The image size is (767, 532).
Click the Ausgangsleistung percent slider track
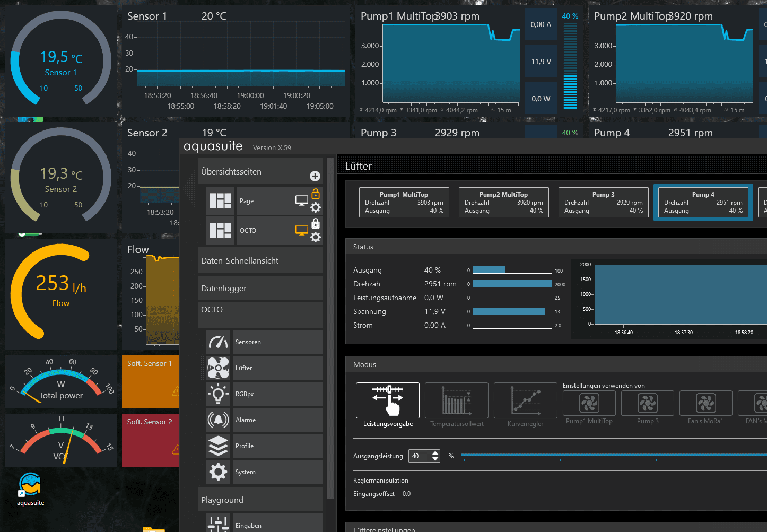[614, 455]
